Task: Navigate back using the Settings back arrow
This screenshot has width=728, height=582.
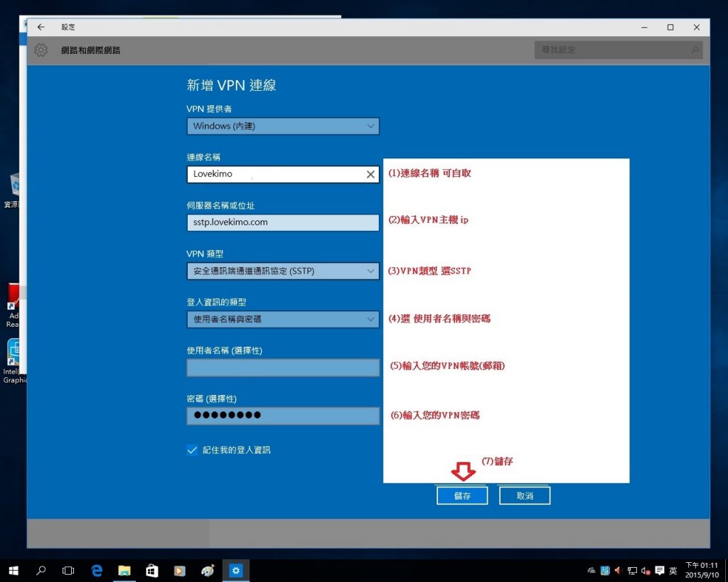Action: [x=41, y=26]
